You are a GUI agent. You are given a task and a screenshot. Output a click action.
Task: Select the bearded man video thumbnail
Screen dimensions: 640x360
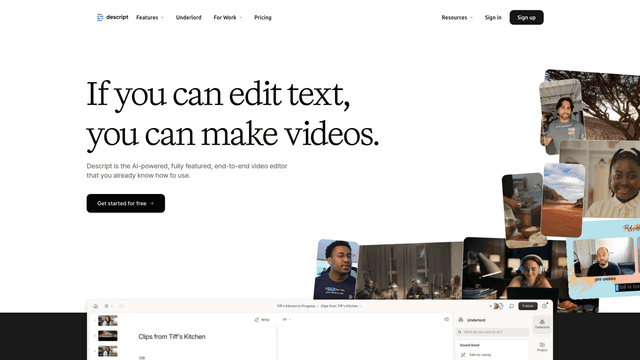(562, 116)
